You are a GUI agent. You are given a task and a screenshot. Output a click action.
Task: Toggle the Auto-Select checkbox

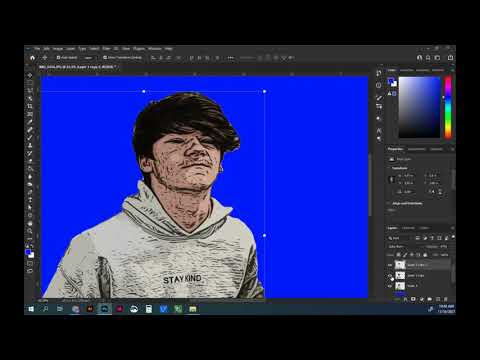coord(58,58)
